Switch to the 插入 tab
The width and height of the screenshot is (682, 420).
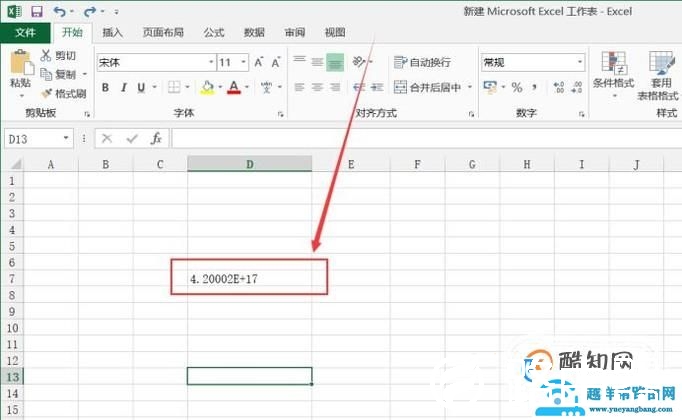(x=112, y=33)
